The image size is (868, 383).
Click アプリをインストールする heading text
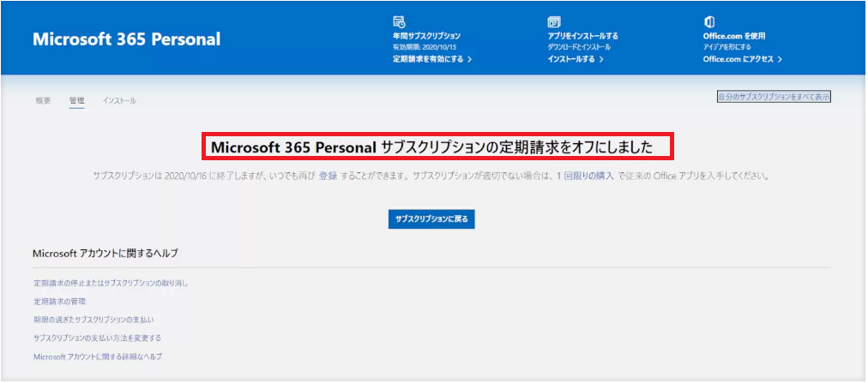(x=583, y=36)
